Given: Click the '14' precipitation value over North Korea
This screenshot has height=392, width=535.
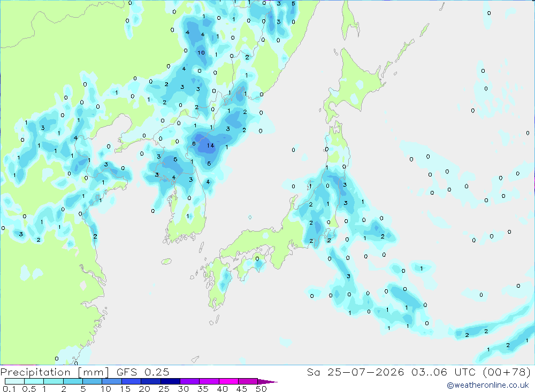Looking at the screenshot, I should [x=210, y=145].
